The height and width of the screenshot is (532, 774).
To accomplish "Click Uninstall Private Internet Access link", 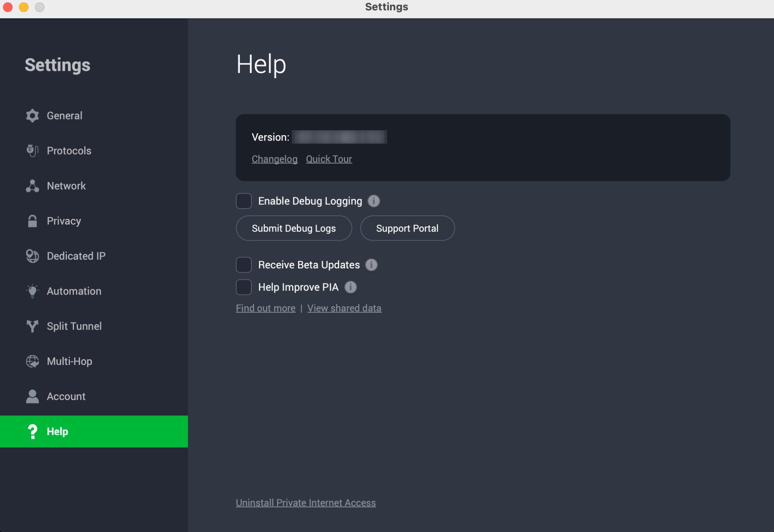I will 306,503.
